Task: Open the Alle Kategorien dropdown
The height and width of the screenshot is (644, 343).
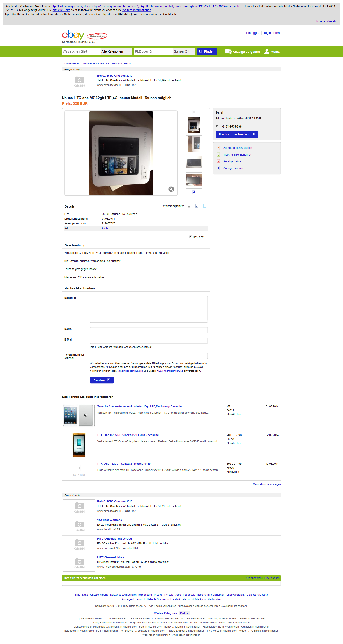Action: click(116, 51)
